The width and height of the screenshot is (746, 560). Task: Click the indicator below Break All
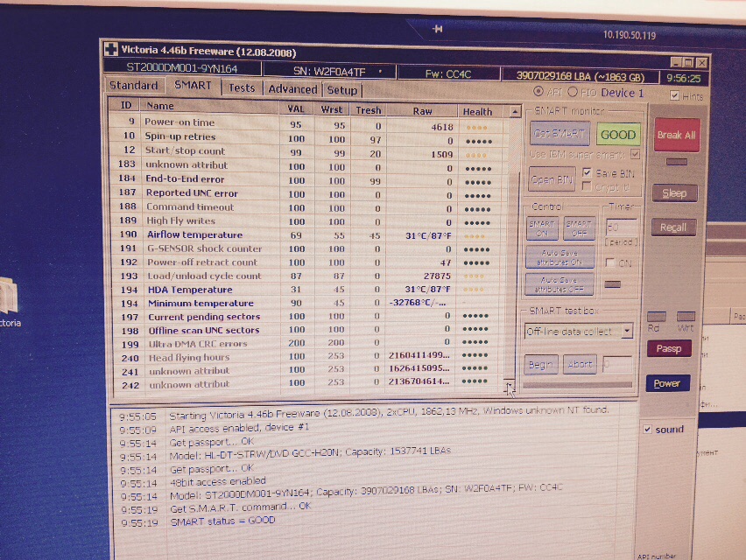(x=677, y=163)
